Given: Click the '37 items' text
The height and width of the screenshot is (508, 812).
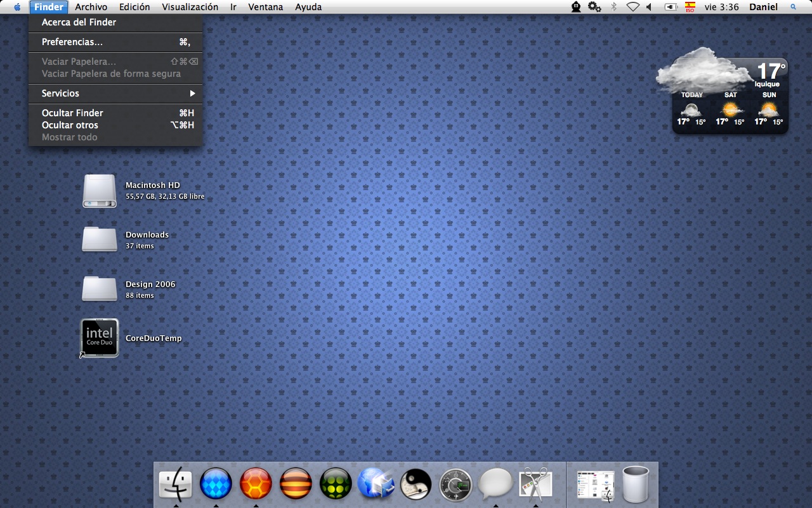Looking at the screenshot, I should pyautogui.click(x=140, y=246).
